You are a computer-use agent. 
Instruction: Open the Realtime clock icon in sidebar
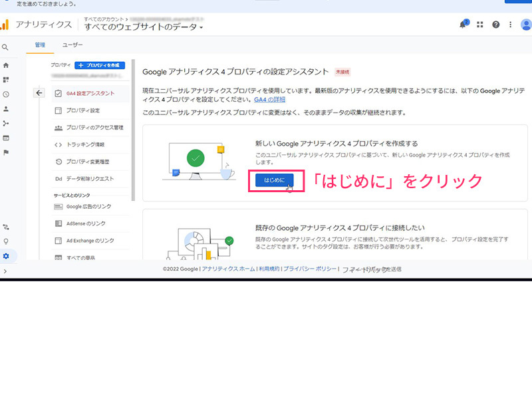click(6, 94)
